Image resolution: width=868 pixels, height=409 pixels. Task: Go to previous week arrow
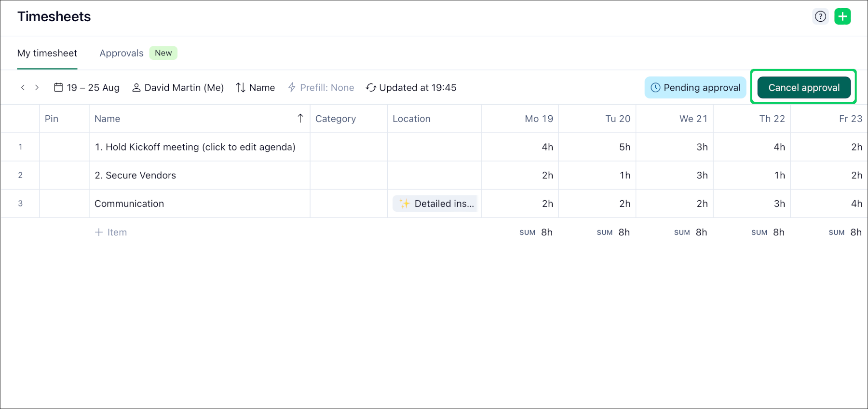(x=23, y=87)
